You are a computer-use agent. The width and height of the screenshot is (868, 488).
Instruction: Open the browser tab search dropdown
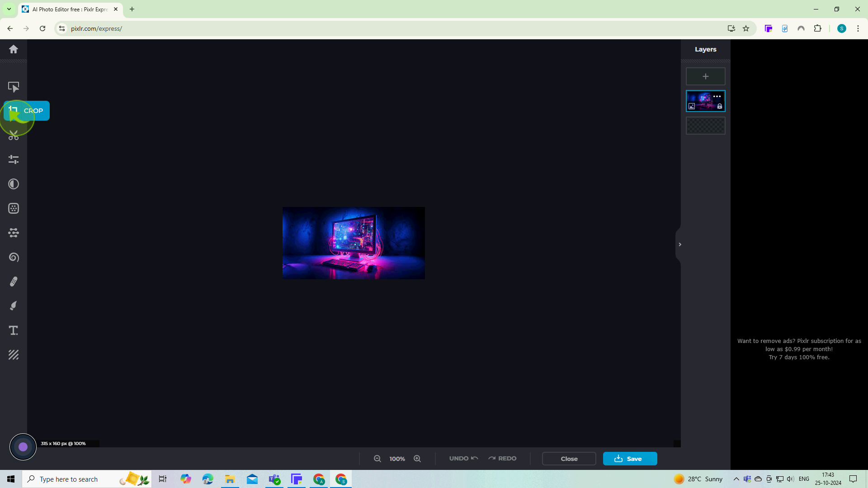tap(9, 9)
